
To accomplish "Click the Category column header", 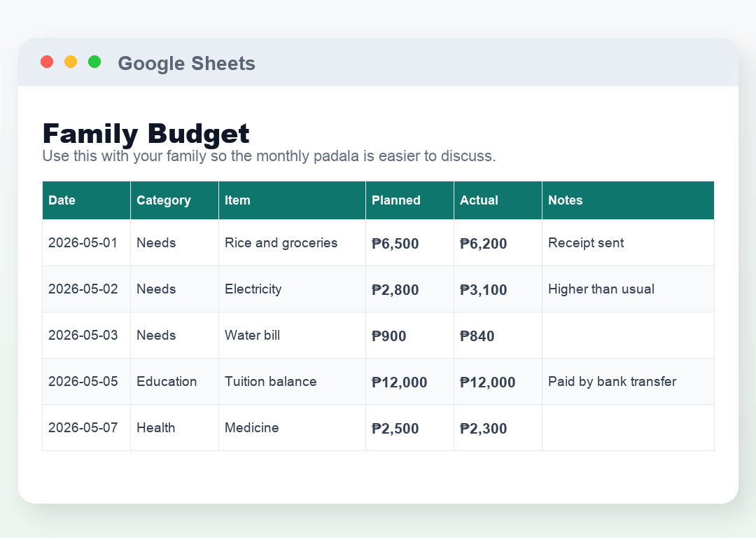I will 174,200.
